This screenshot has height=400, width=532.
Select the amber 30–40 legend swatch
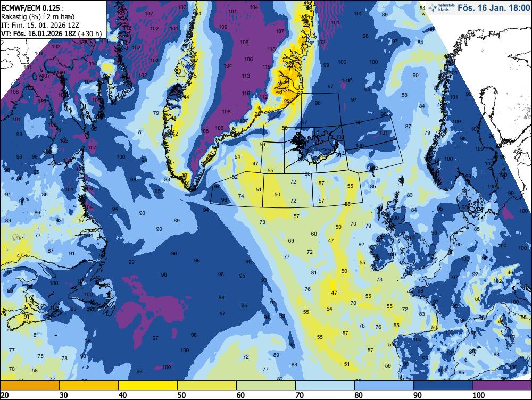[89, 386]
